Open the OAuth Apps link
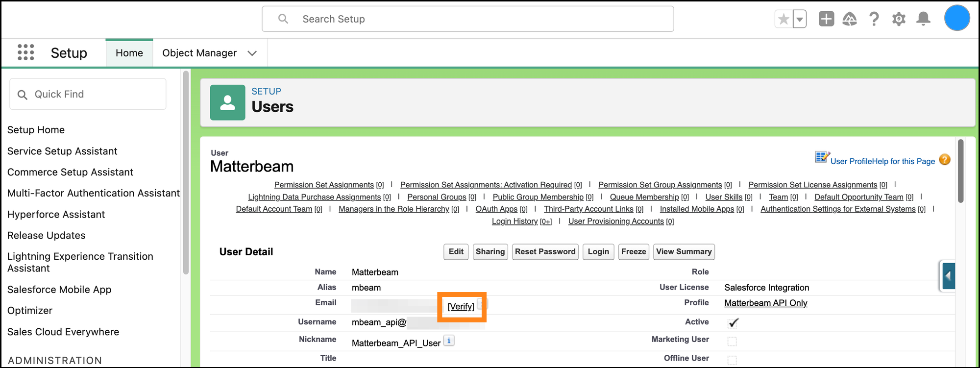980x368 pixels. pyautogui.click(x=496, y=209)
